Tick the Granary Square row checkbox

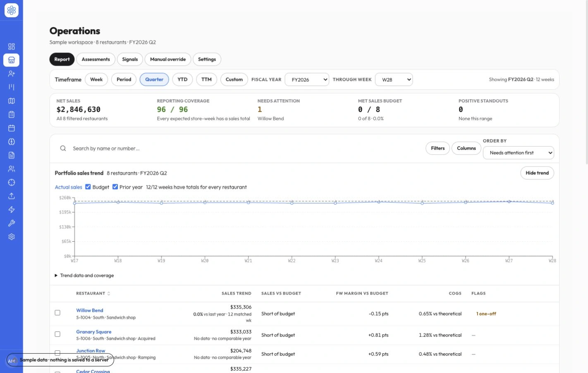click(x=57, y=334)
